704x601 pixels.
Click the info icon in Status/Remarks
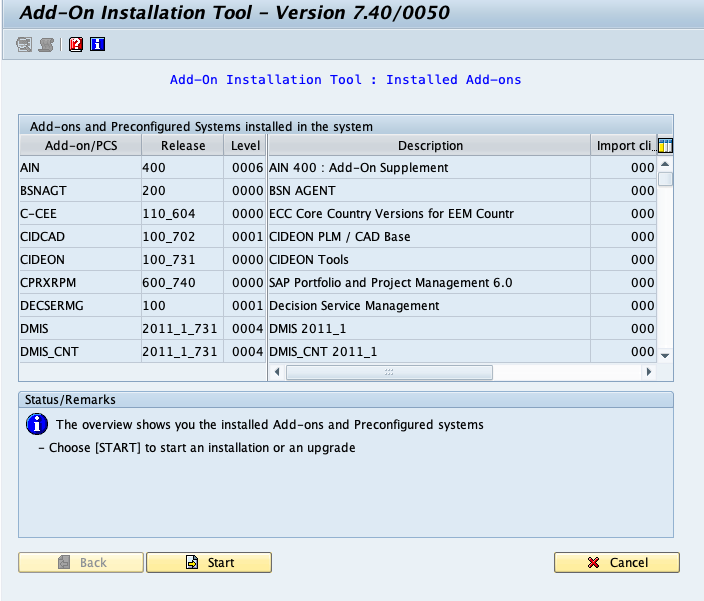[x=37, y=424]
